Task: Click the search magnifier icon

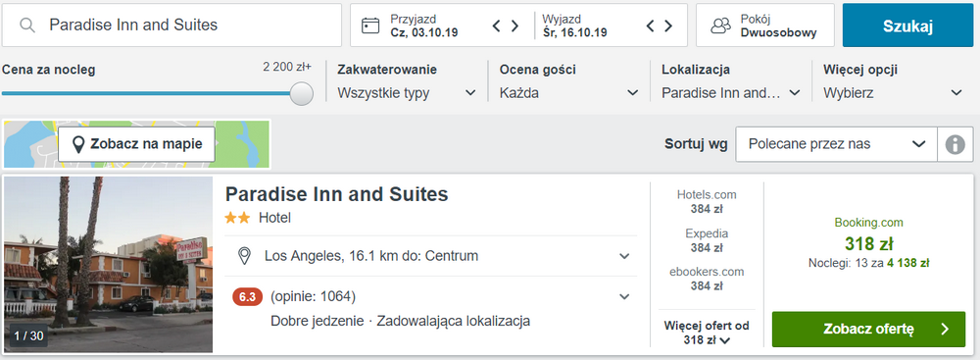Action: tap(26, 26)
